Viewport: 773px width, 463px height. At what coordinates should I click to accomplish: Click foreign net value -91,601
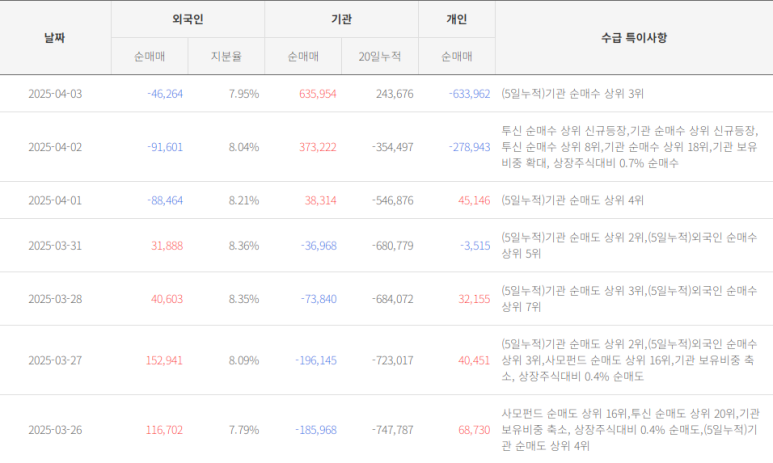(x=165, y=147)
